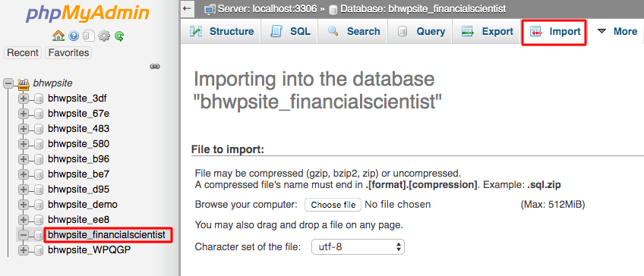Open the settings gear icon
Viewport: 644px width, 276px height.
104,36
